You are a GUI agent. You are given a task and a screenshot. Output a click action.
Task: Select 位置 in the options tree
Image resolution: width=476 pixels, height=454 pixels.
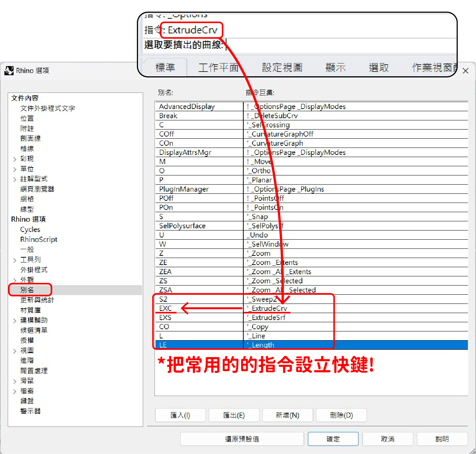point(27,118)
